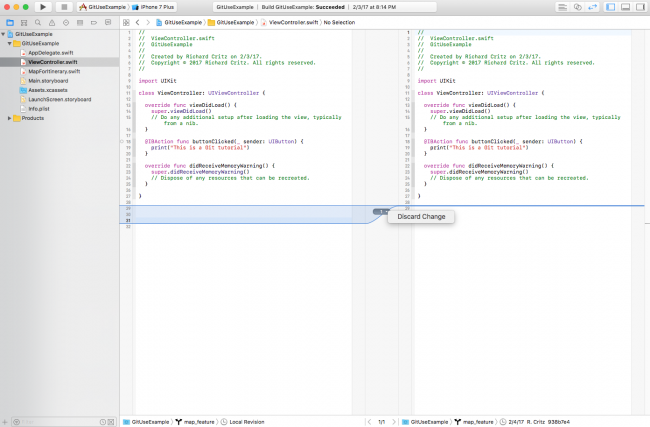650x427 pixels.
Task: Show the Find navigator
Action: pos(38,22)
